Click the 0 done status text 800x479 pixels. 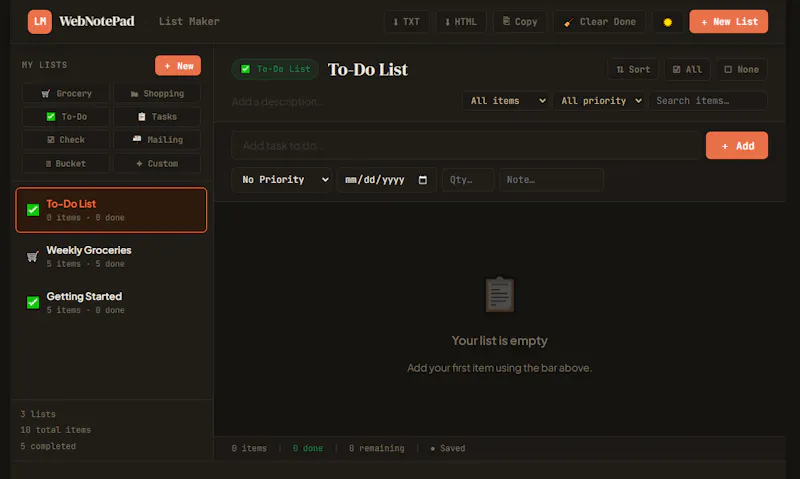tap(308, 448)
